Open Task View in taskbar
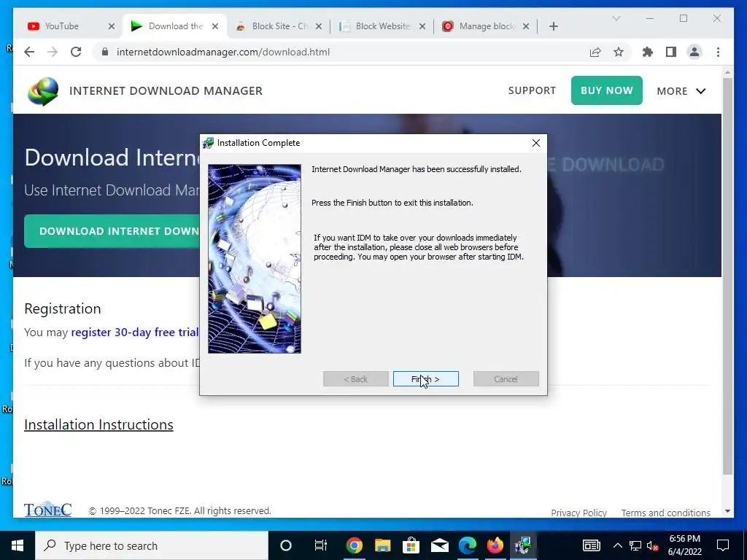This screenshot has width=747, height=560. click(x=321, y=545)
